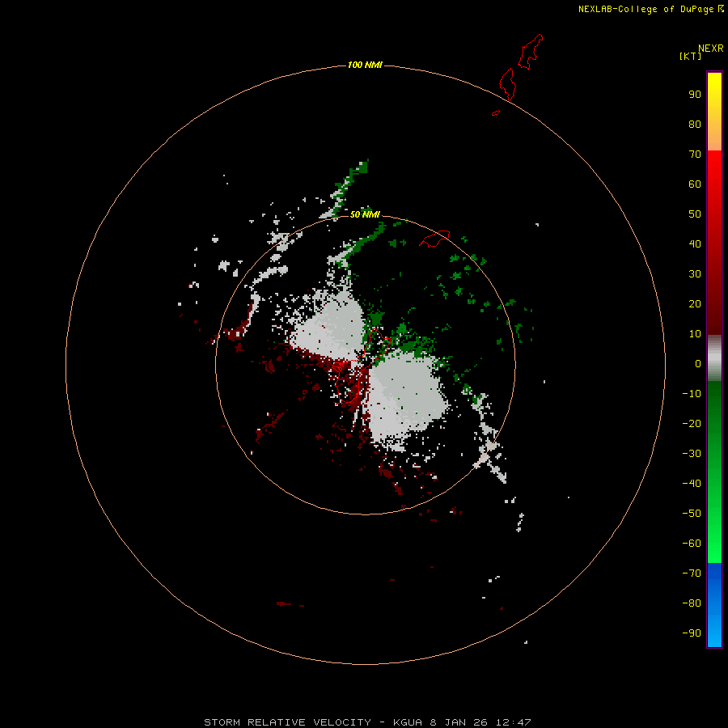Click the yellow top segment of color bar
This screenshot has height=728, width=728.
point(714,112)
